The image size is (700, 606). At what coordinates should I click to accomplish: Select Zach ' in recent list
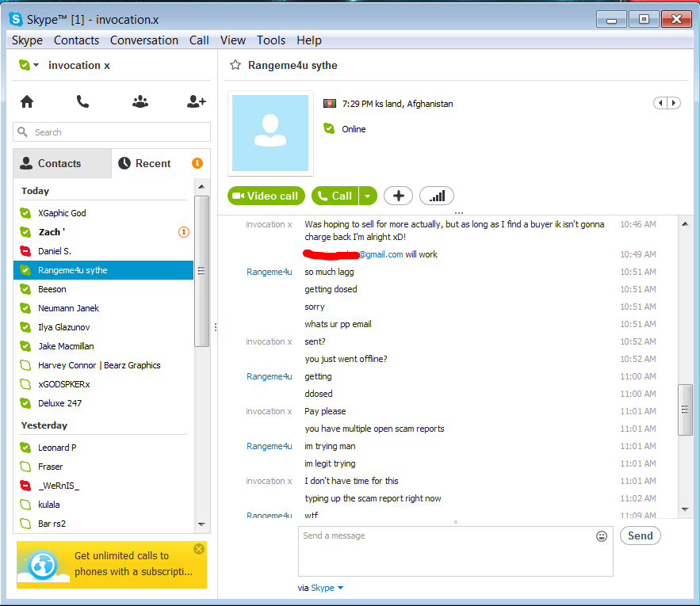[104, 232]
